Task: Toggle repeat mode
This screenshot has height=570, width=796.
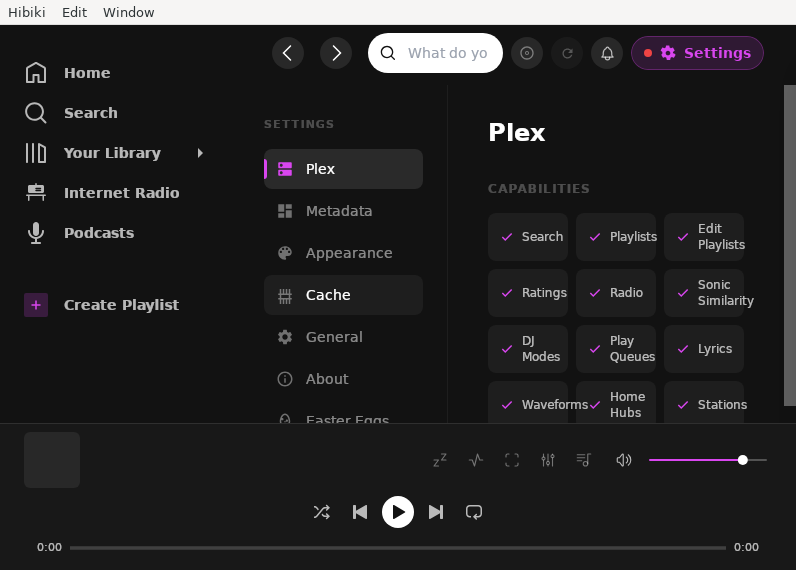Action: (474, 512)
